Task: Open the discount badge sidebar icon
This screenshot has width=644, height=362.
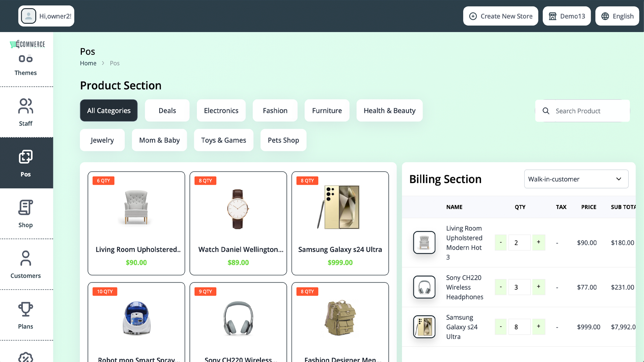Action: click(25, 357)
